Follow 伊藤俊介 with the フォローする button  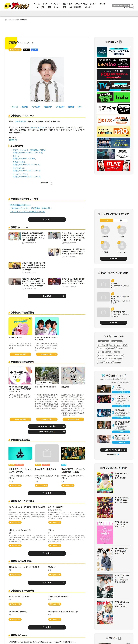tap(15, 50)
